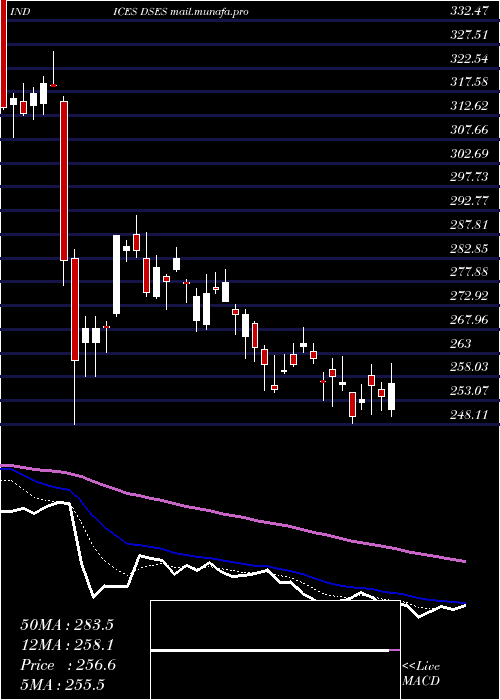
Task: Click the 302.69 price axis label
Action: pyautogui.click(x=469, y=154)
